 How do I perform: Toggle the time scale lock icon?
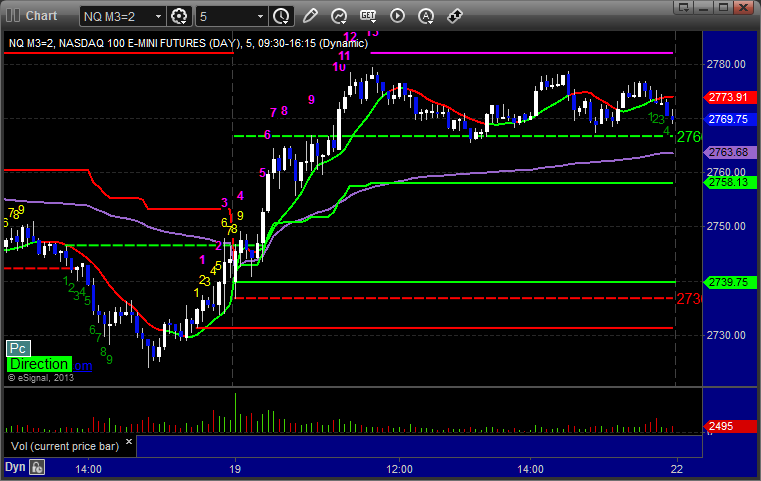point(37,467)
